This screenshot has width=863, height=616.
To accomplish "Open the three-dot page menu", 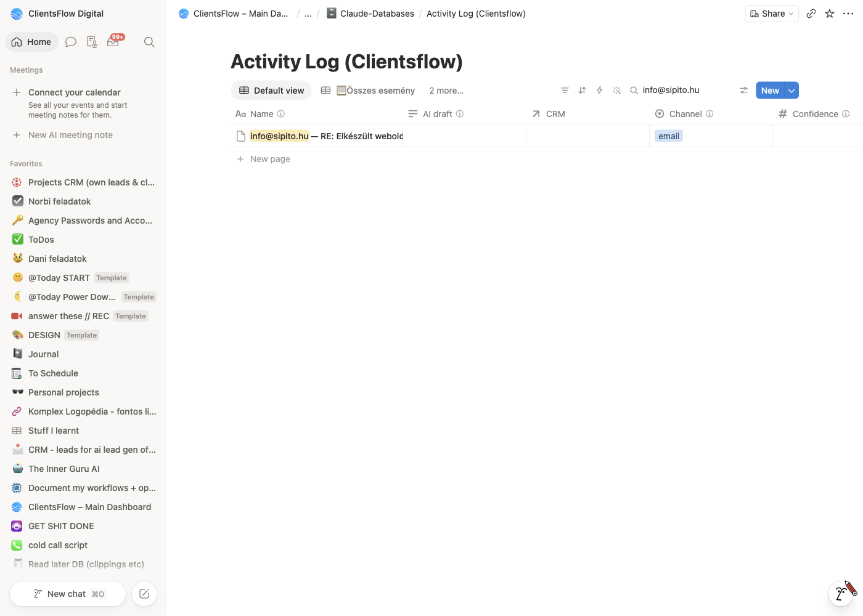I will pos(848,14).
